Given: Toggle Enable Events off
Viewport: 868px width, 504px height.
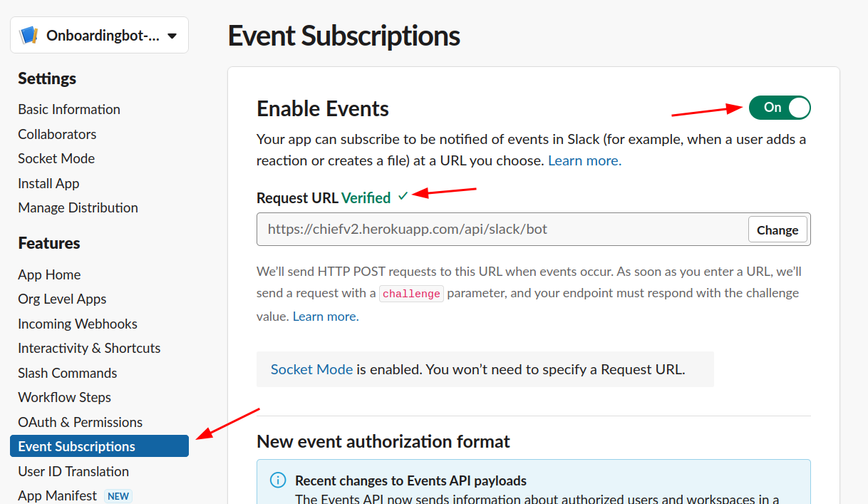Looking at the screenshot, I should click(x=779, y=108).
